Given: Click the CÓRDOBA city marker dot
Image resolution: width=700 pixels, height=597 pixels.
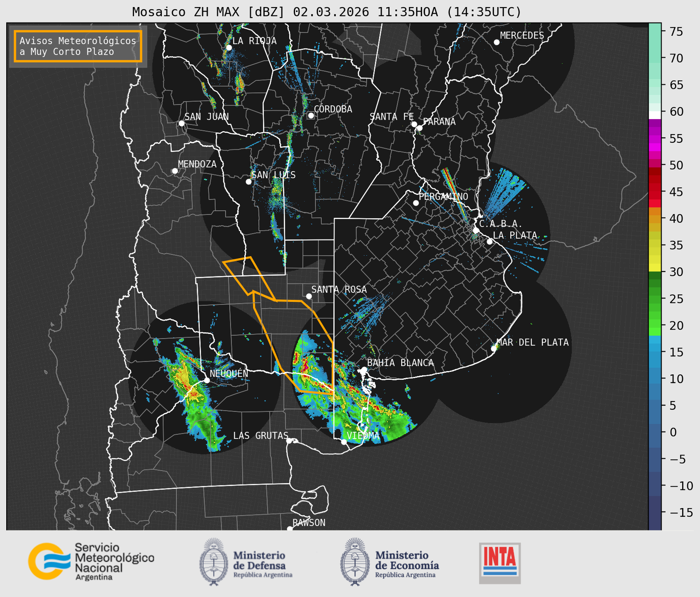Looking at the screenshot, I should (311, 115).
